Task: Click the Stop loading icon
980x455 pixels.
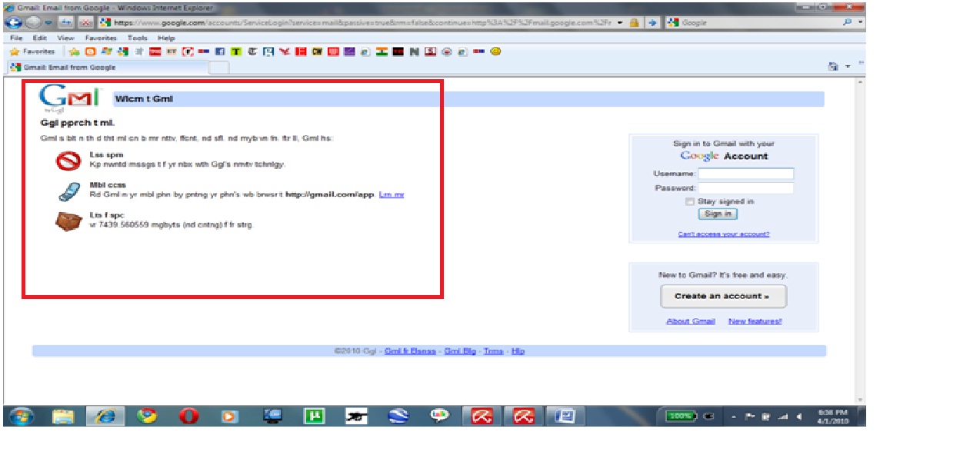Action: (86, 23)
